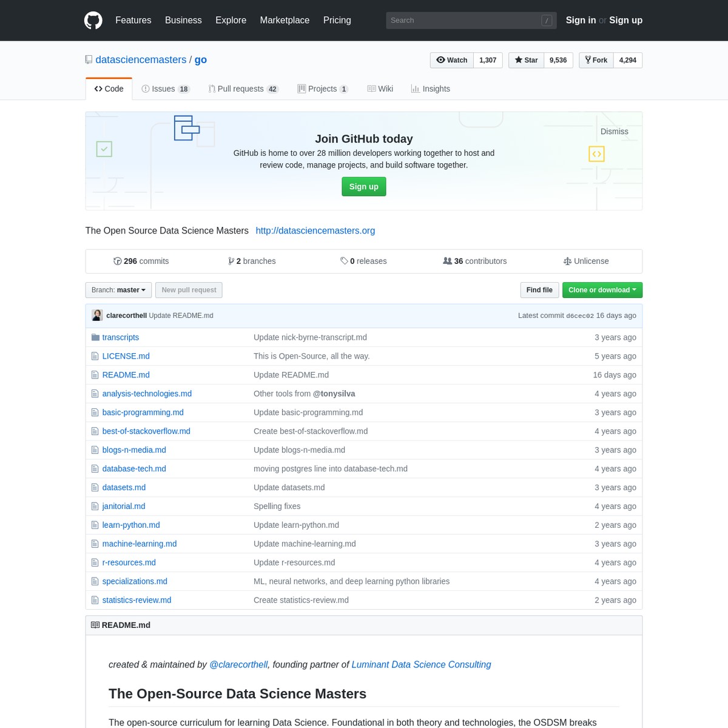Open Luminant Data Science Consulting link
Image resolution: width=728 pixels, height=728 pixels.
point(421,665)
